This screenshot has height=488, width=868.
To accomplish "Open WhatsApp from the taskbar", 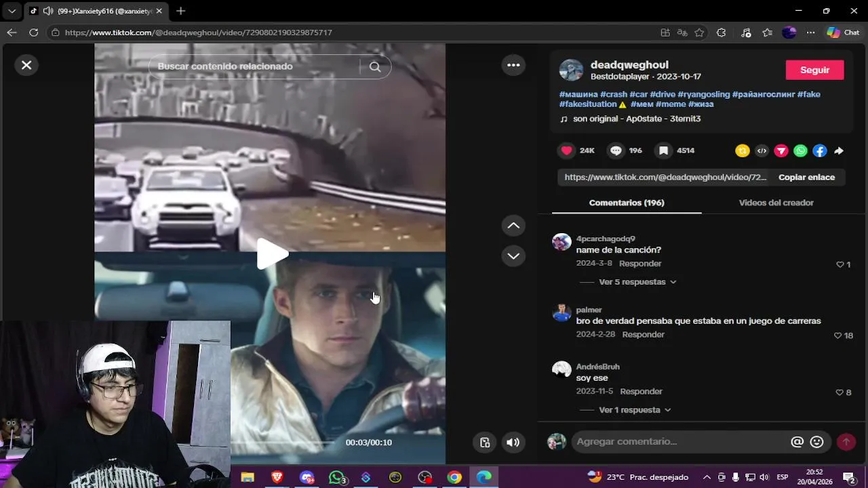I will [x=336, y=477].
